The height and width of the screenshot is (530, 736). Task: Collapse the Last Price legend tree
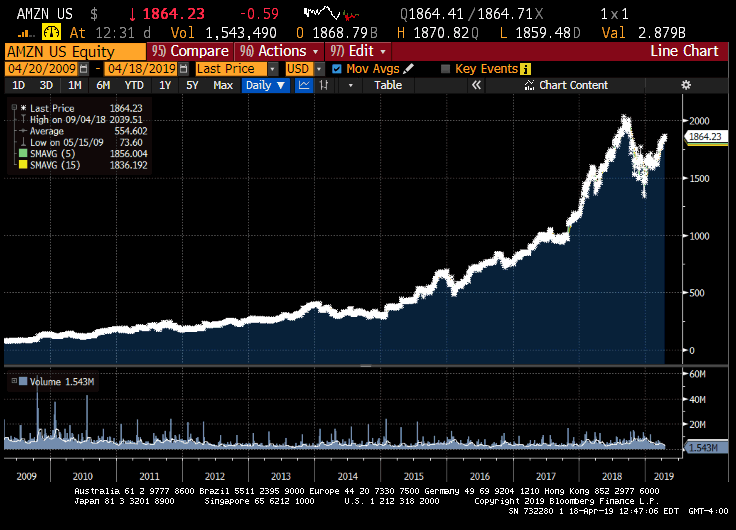tap(14, 108)
